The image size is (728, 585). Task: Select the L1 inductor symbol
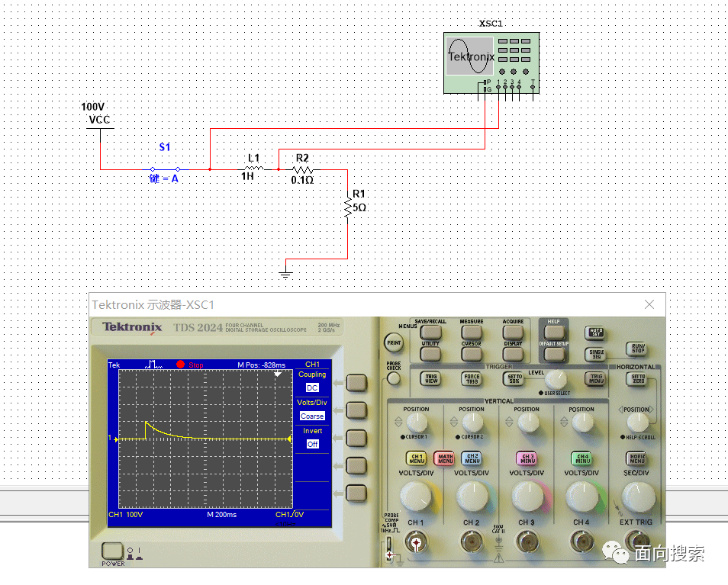click(x=253, y=169)
